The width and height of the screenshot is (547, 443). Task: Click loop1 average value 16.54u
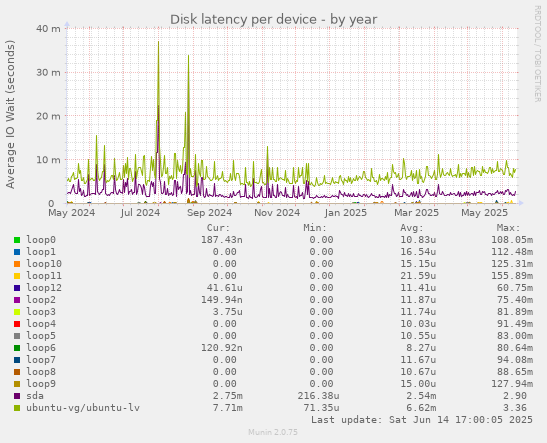(418, 251)
